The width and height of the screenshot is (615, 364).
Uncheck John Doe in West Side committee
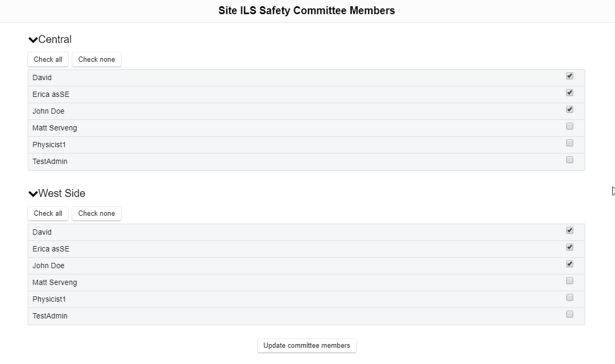[x=569, y=264]
